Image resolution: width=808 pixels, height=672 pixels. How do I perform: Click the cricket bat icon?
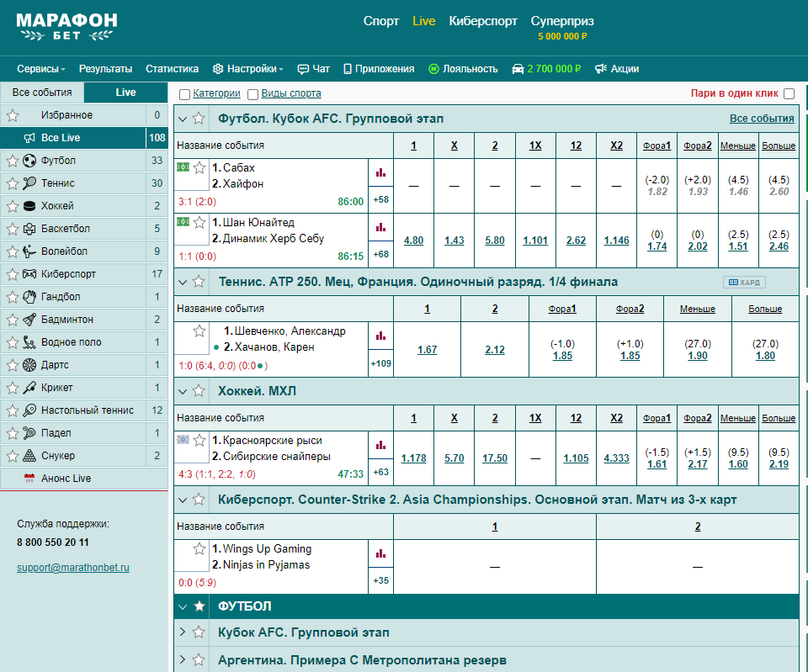(29, 387)
